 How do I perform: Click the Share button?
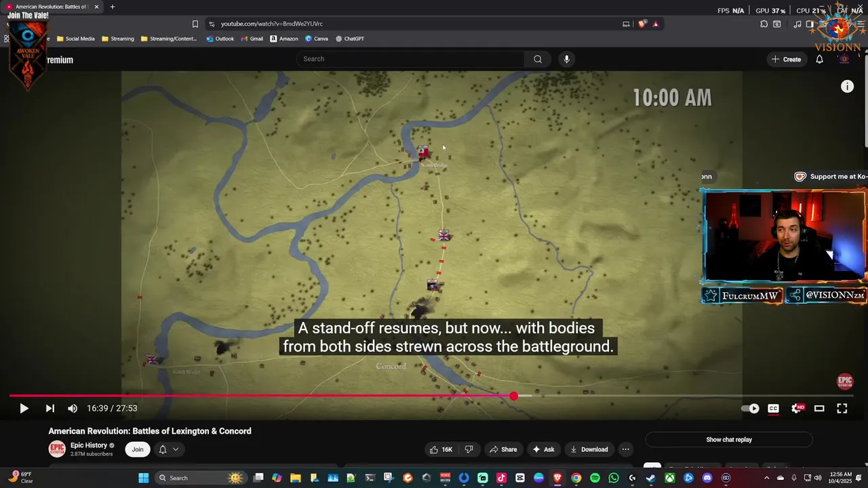(x=503, y=449)
